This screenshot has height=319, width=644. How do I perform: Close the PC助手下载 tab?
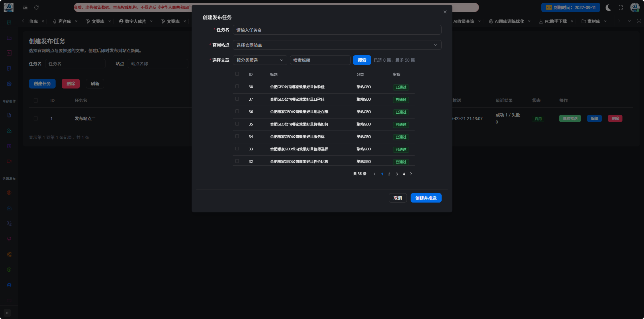(x=572, y=21)
